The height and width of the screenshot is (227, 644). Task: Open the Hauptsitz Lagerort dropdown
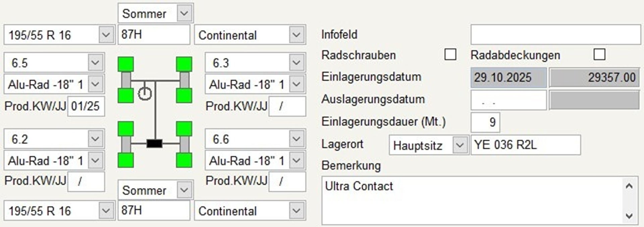pos(460,145)
